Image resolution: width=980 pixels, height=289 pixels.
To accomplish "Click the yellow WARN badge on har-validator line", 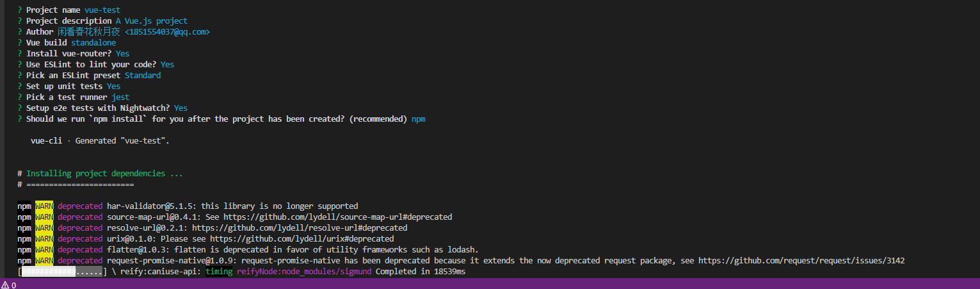I will click(x=44, y=206).
